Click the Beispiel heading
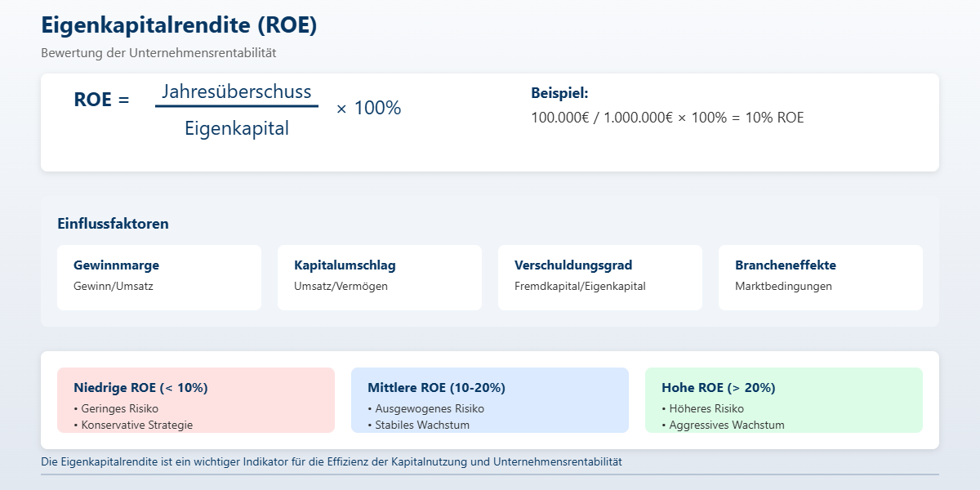 coord(559,92)
